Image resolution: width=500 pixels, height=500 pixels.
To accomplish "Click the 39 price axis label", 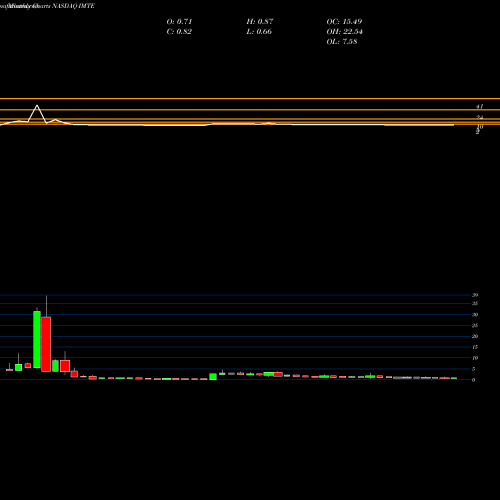I will pyautogui.click(x=475, y=295).
